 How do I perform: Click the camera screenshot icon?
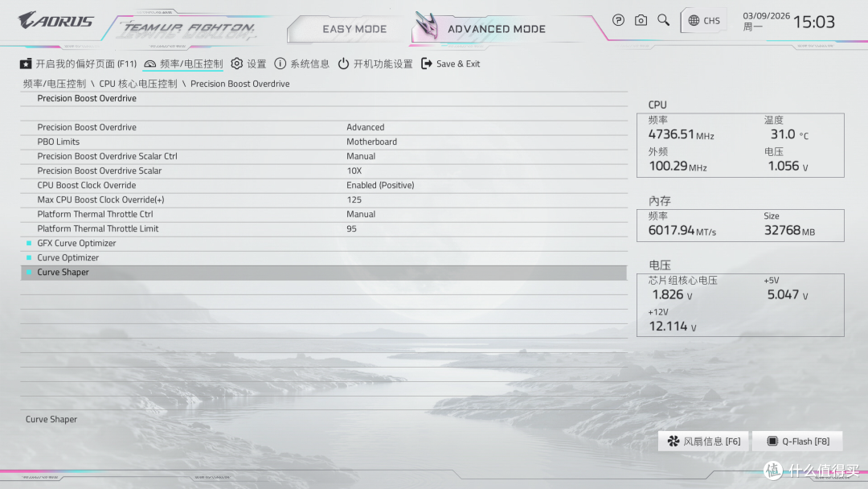tap(641, 20)
